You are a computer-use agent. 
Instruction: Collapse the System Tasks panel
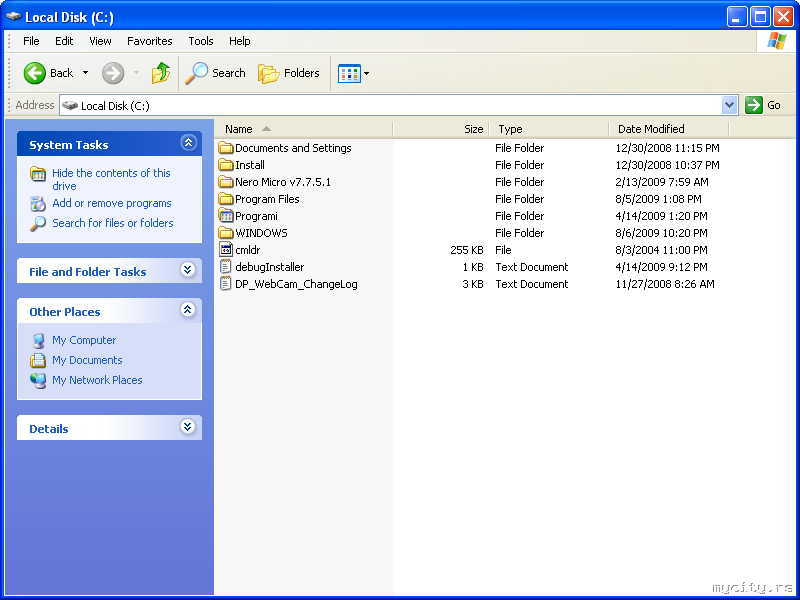(188, 144)
